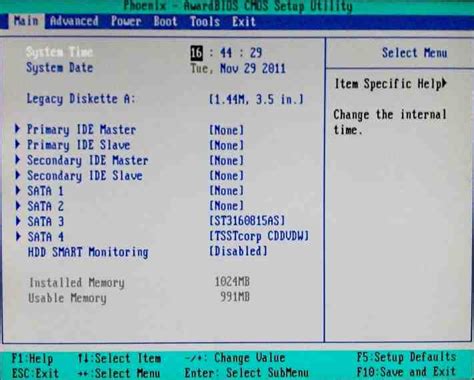This screenshot has height=380, width=474.
Task: Select the System Date value
Action: [x=238, y=68]
